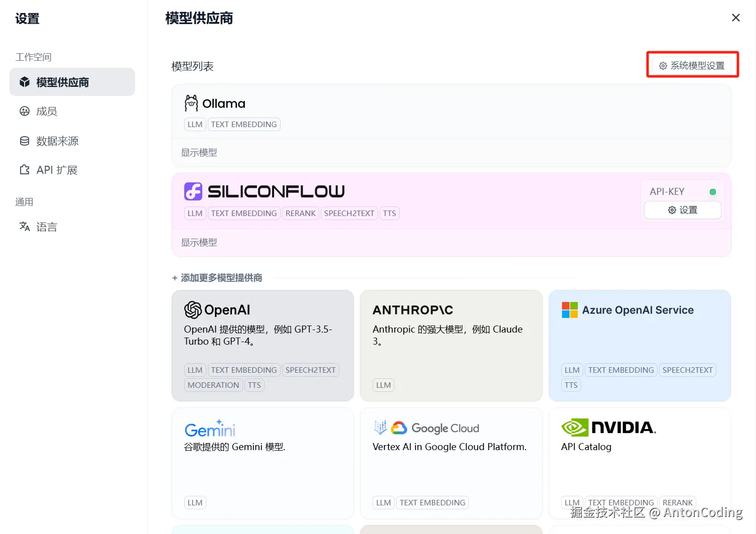The image size is (756, 534).
Task: Close the settings dialog with X
Action: pos(736,18)
